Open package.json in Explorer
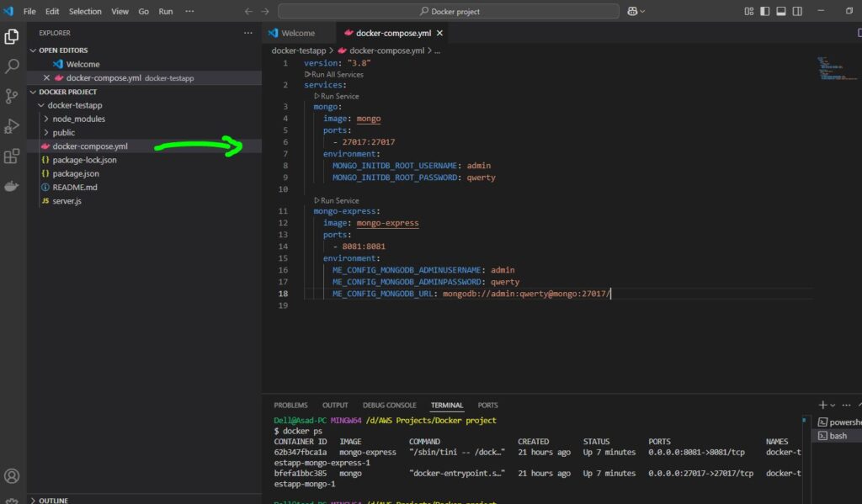 point(76,173)
